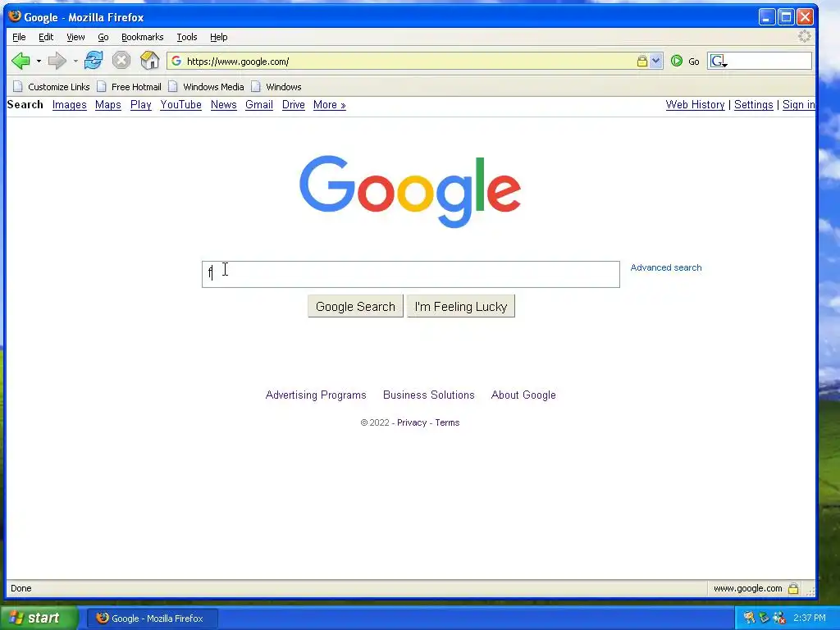840x630 pixels.
Task: Open the Privacy link
Action: point(412,422)
